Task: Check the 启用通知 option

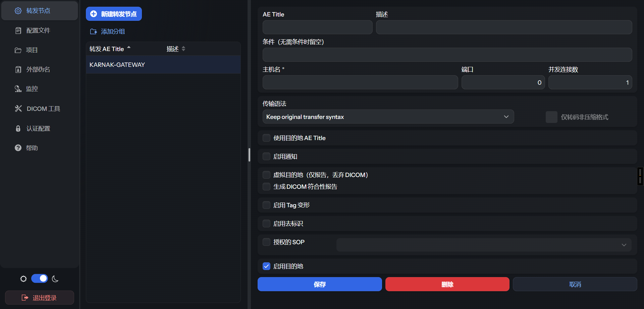Action: [266, 157]
